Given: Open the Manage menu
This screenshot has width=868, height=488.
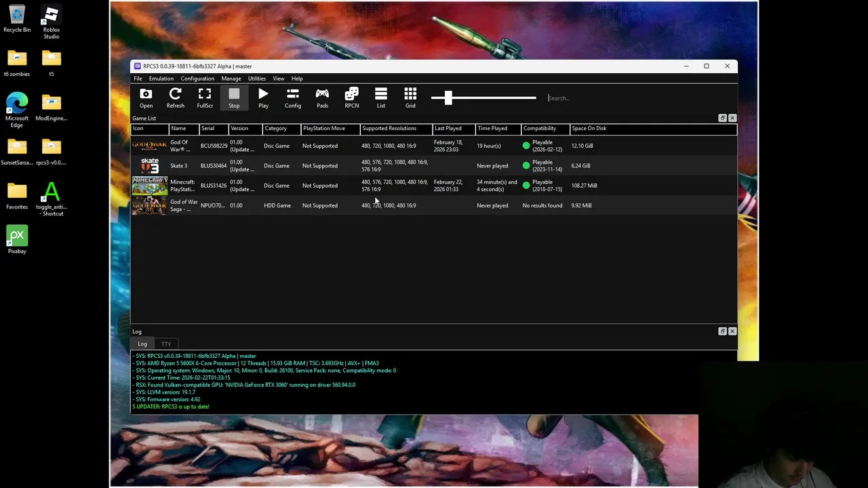Looking at the screenshot, I should point(231,79).
